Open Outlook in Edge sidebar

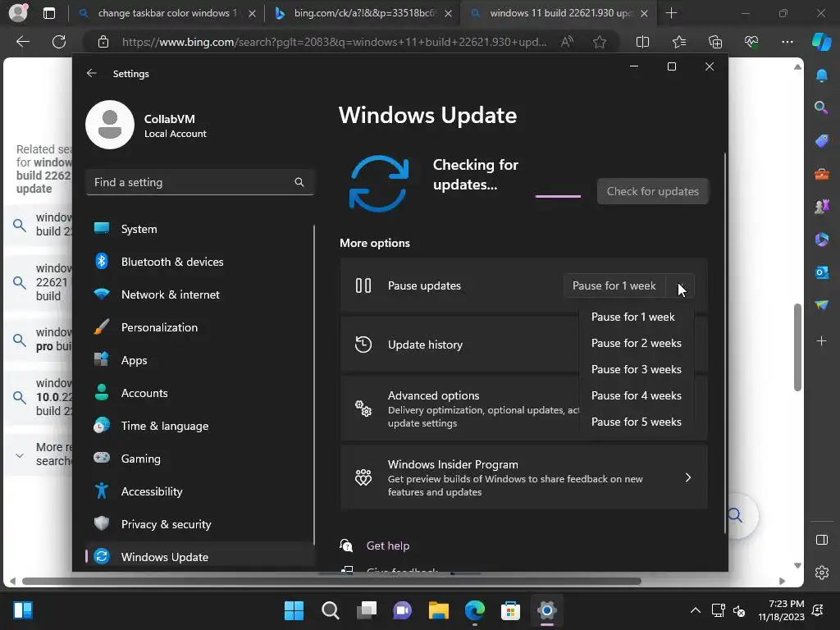(x=821, y=272)
